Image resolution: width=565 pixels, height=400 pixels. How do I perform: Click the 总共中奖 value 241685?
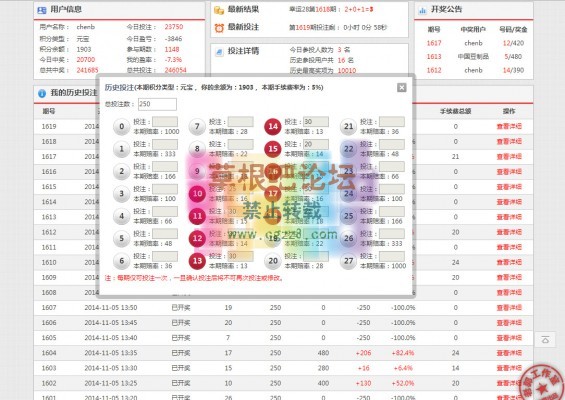87,70
